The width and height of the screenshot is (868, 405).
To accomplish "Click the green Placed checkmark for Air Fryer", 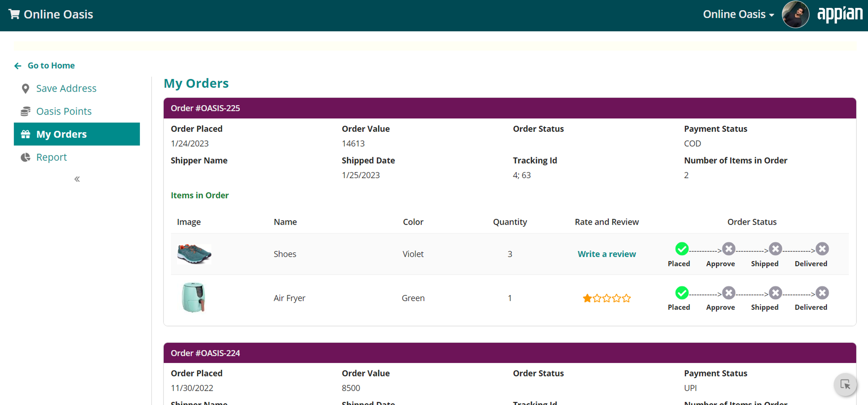I will click(x=682, y=293).
